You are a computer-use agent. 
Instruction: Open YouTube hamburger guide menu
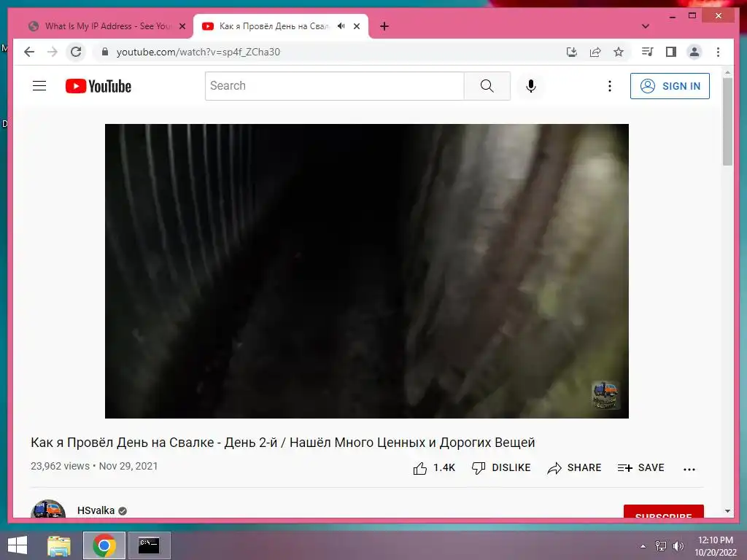39,86
